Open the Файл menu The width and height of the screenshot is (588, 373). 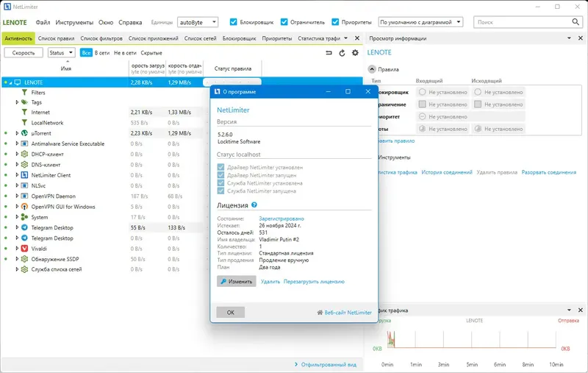(x=43, y=22)
